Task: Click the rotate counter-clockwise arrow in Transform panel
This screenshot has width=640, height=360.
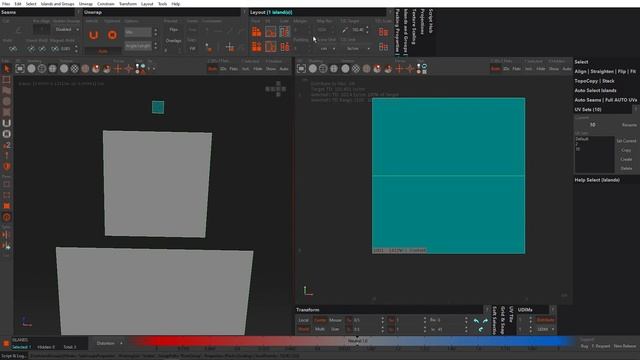Action: [476, 321]
